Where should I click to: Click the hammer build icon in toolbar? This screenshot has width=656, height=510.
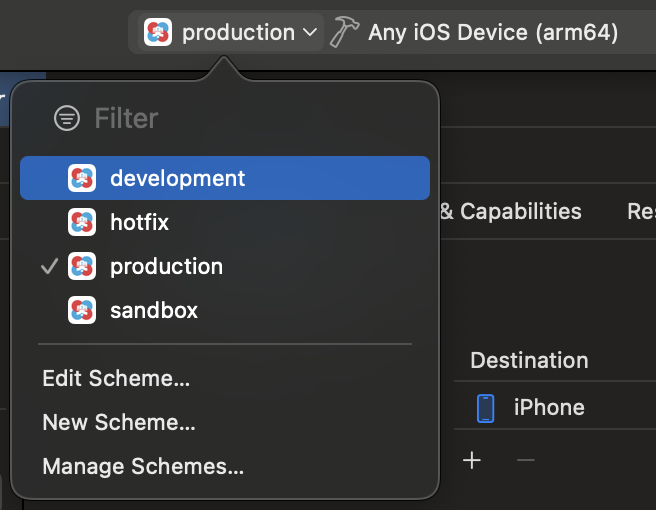344,32
